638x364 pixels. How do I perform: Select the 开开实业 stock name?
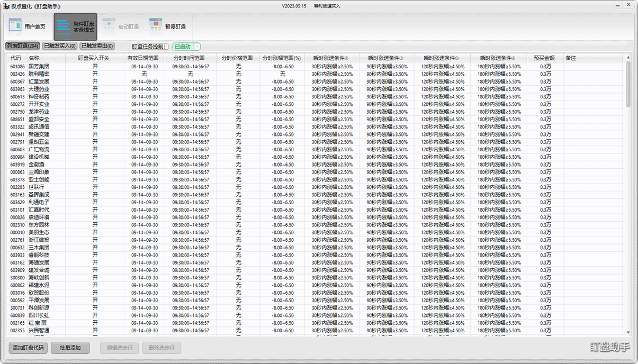39,104
